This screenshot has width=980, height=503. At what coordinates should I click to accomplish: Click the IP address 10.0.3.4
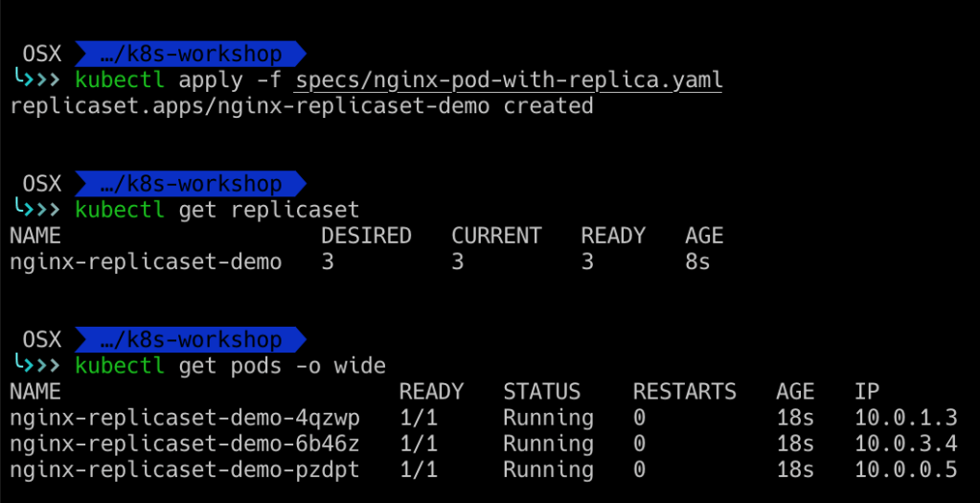point(905,444)
